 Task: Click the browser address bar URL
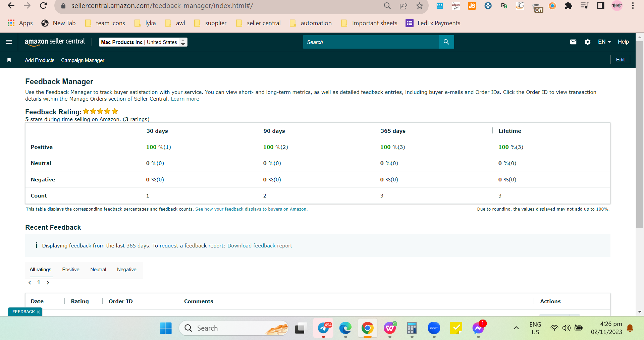(x=162, y=6)
